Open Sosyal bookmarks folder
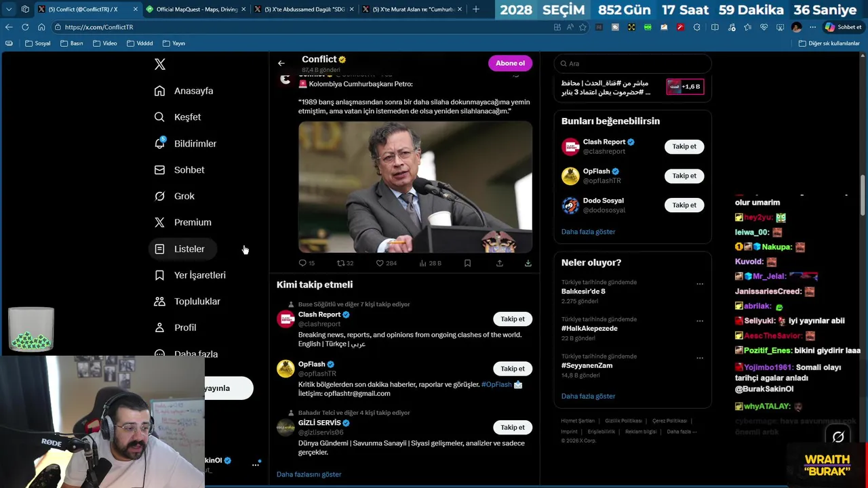 coord(38,43)
